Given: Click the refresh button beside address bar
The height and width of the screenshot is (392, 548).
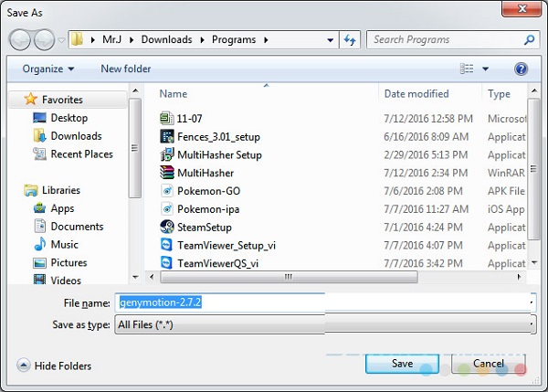Looking at the screenshot, I should point(350,40).
